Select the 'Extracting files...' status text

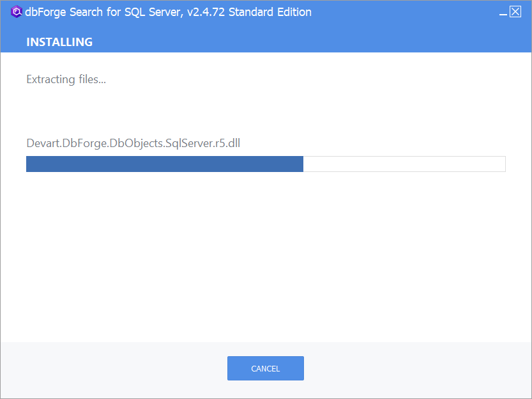click(x=66, y=79)
